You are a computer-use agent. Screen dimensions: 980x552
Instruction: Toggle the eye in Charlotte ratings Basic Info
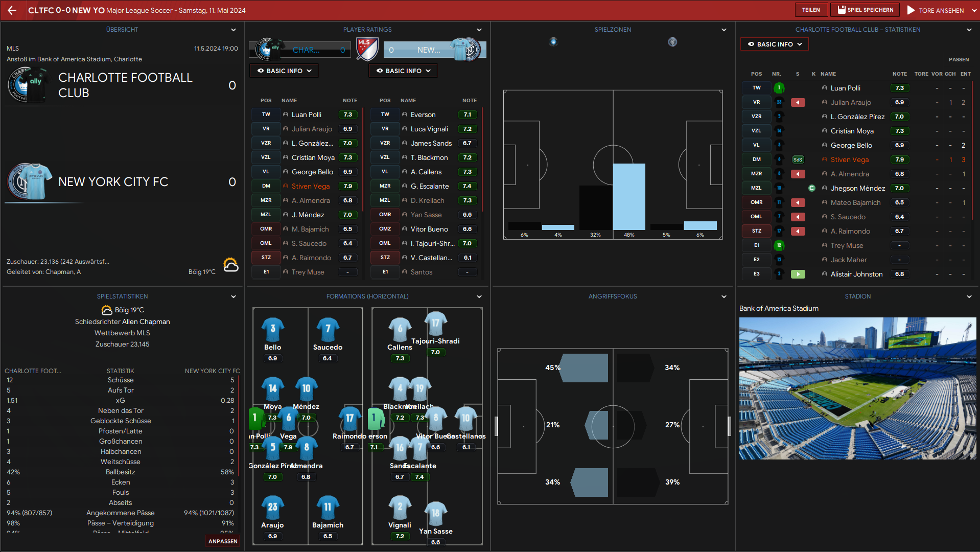point(261,71)
